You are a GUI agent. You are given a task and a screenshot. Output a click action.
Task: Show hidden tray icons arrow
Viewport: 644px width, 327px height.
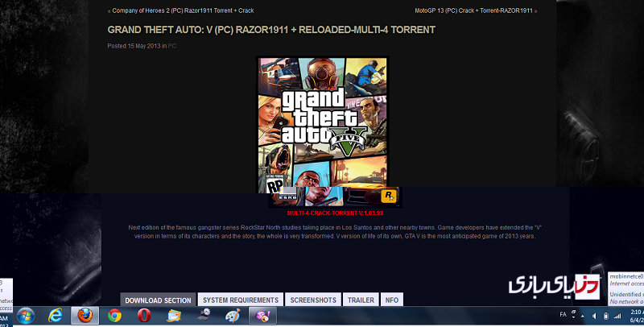(583, 317)
